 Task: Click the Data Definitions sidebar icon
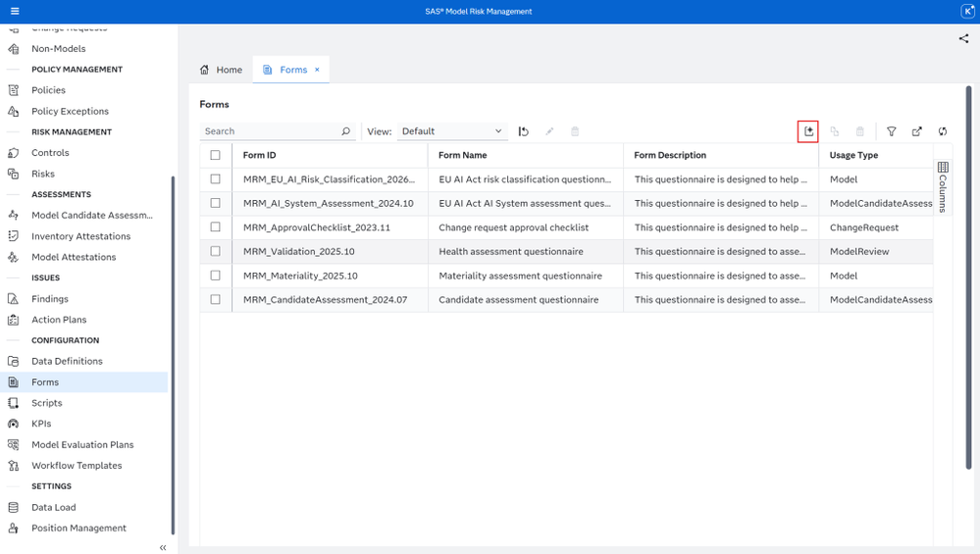[x=13, y=361]
